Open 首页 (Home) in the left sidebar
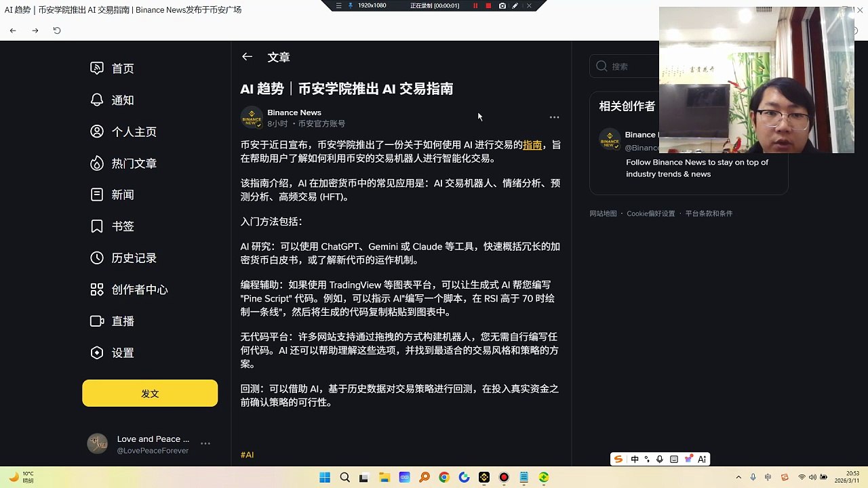 pyautogui.click(x=123, y=68)
